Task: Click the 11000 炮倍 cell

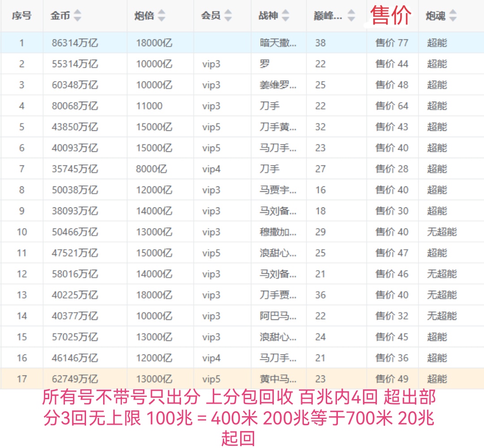Action: (149, 106)
